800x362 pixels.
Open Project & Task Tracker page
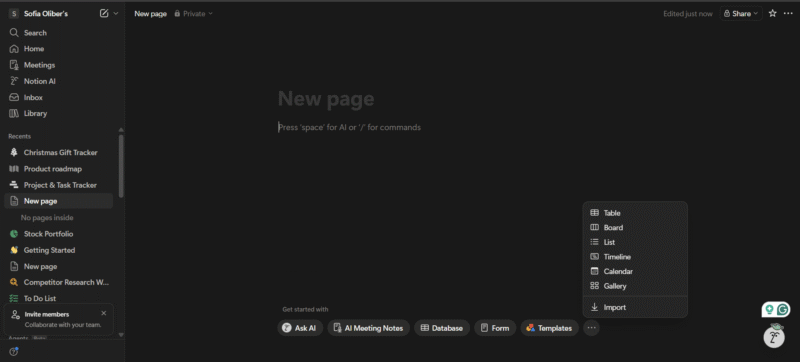(59, 185)
